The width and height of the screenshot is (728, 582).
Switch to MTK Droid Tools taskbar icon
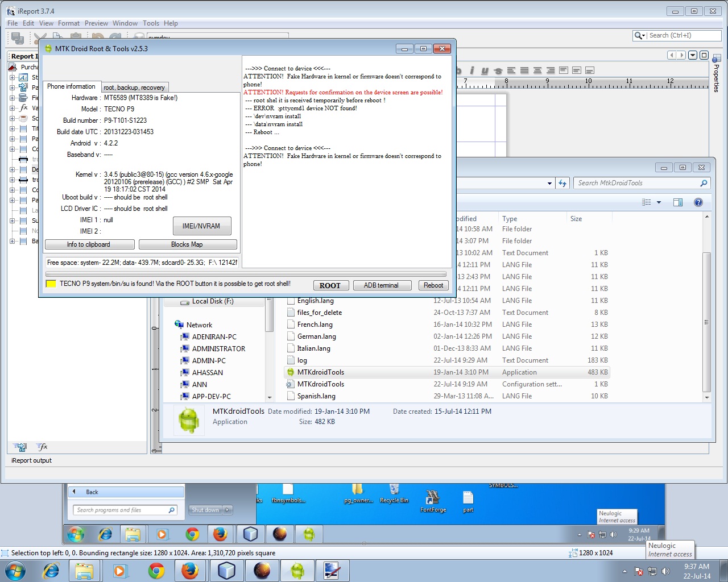pyautogui.click(x=297, y=571)
